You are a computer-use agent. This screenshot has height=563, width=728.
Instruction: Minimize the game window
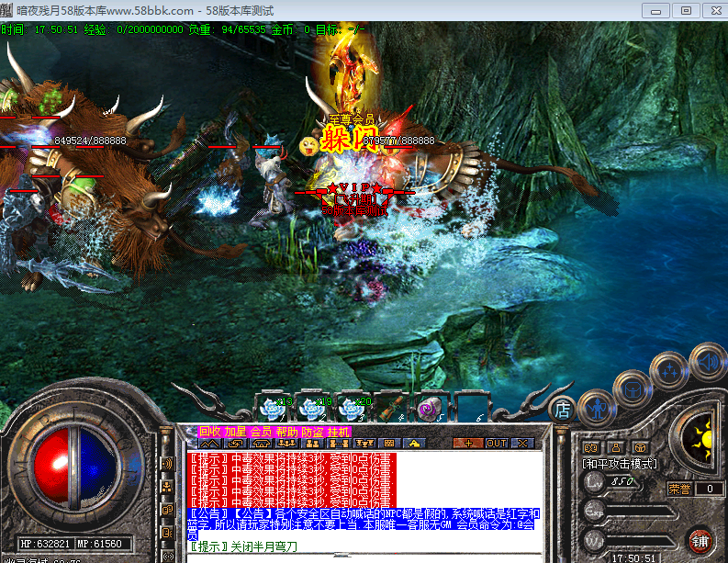(x=655, y=10)
